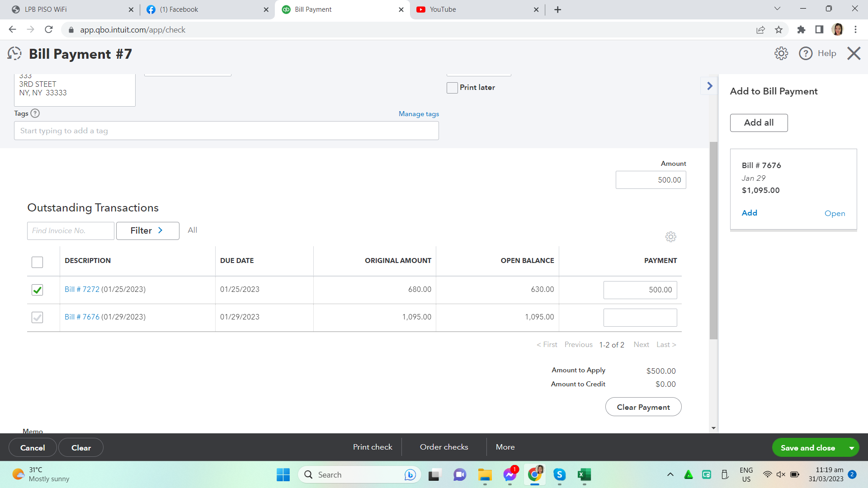
Task: Collapse the Add to Bill Payment panel
Action: [709, 86]
